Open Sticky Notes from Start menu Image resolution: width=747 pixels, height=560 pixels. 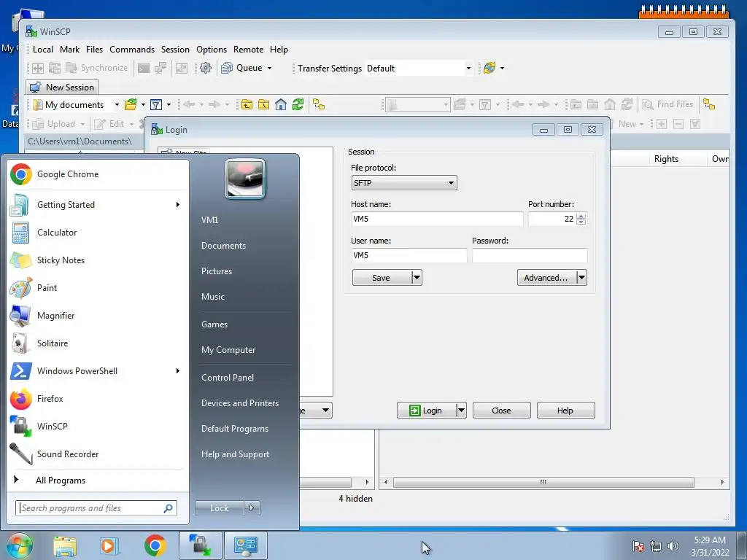pyautogui.click(x=61, y=260)
